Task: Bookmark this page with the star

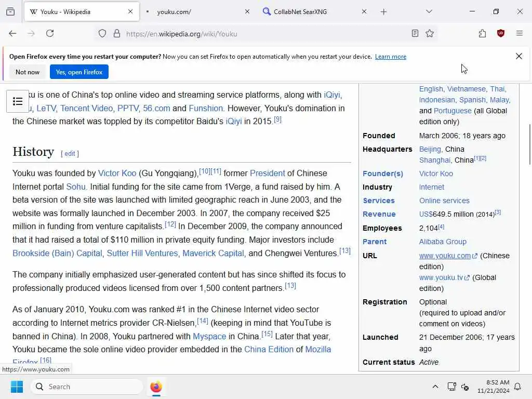Action: click(x=430, y=33)
